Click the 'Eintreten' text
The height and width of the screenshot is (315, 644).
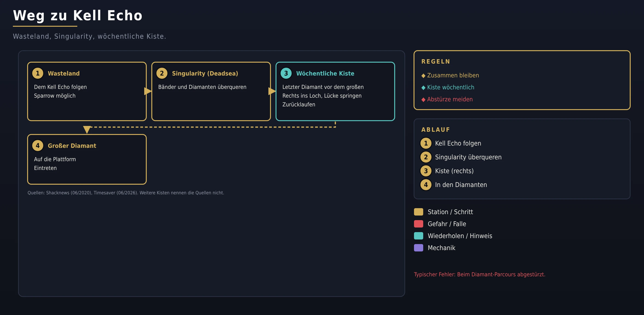pos(46,168)
